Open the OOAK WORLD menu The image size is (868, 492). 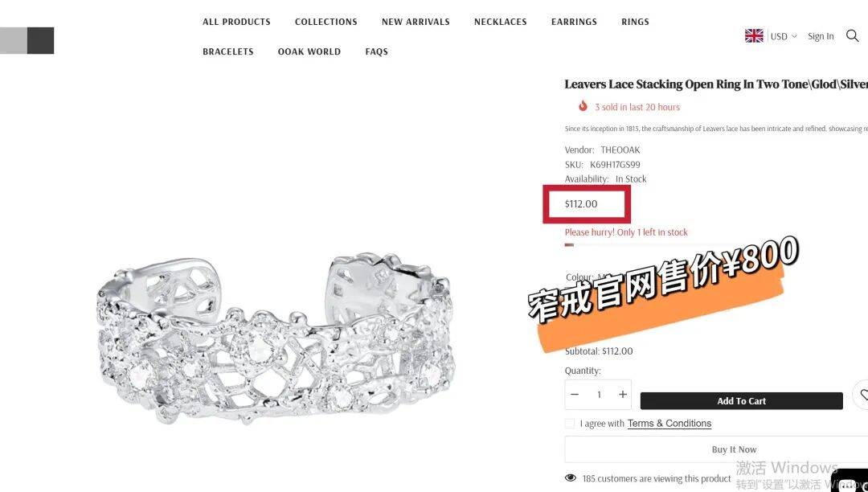[309, 51]
